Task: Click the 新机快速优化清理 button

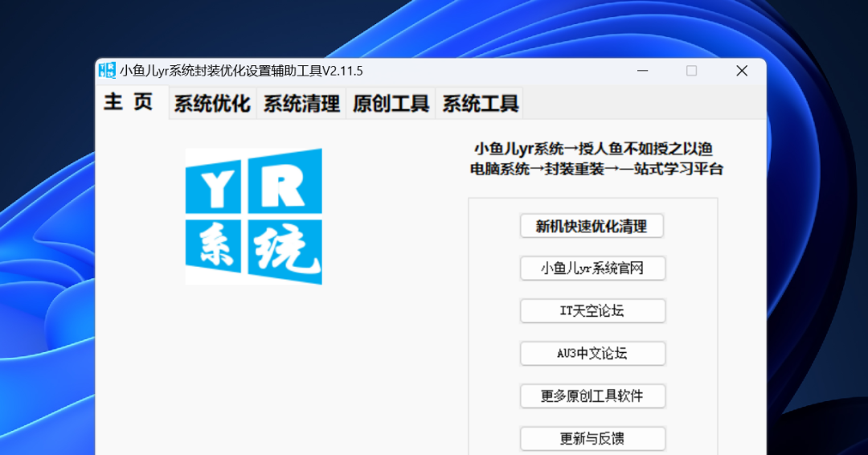Action: pyautogui.click(x=592, y=226)
